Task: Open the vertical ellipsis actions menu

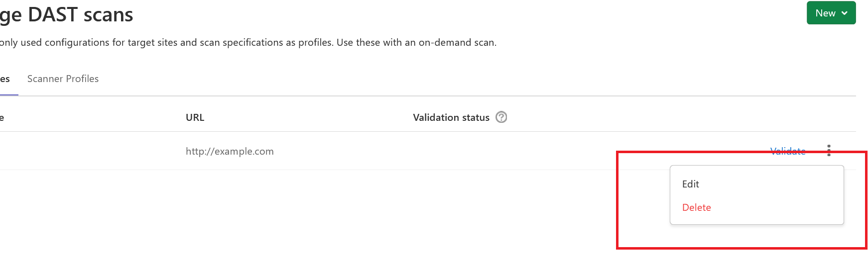Action: point(829,150)
